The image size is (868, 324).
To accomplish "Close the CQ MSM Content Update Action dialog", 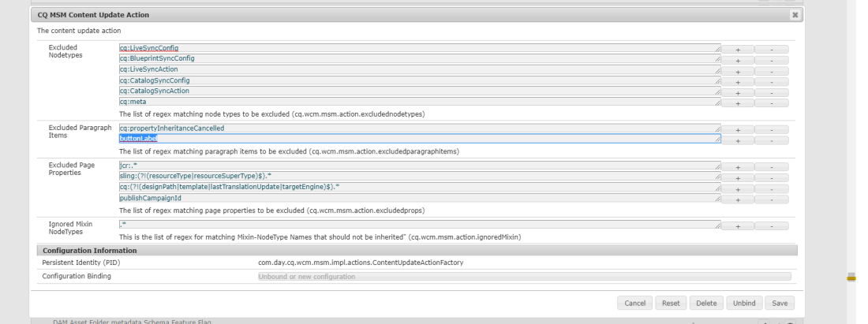I will click(795, 15).
